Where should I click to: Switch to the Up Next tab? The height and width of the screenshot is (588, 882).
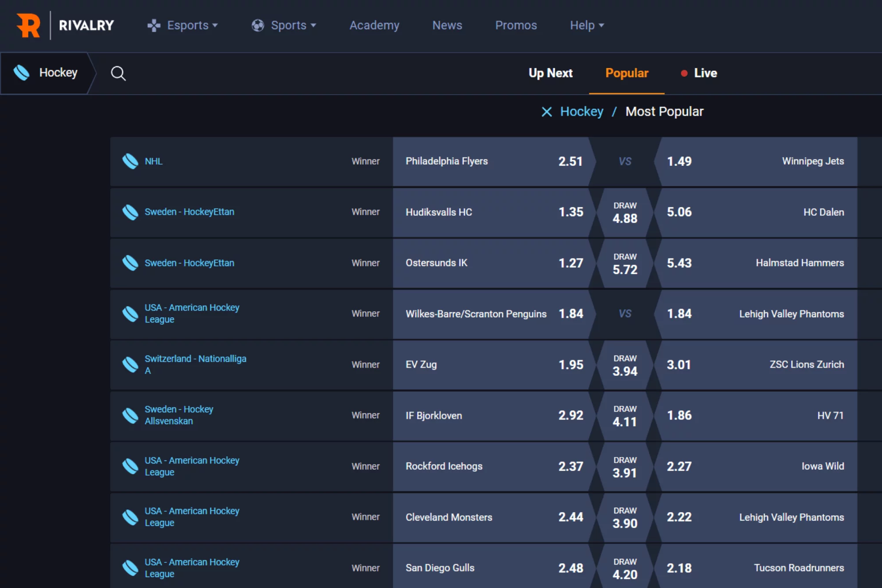tap(550, 73)
